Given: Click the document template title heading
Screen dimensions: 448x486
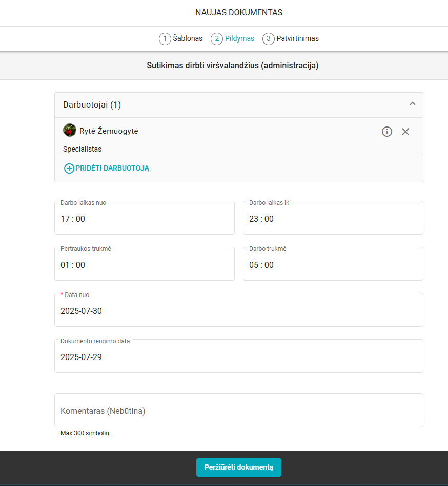Looking at the screenshot, I should point(232,66).
